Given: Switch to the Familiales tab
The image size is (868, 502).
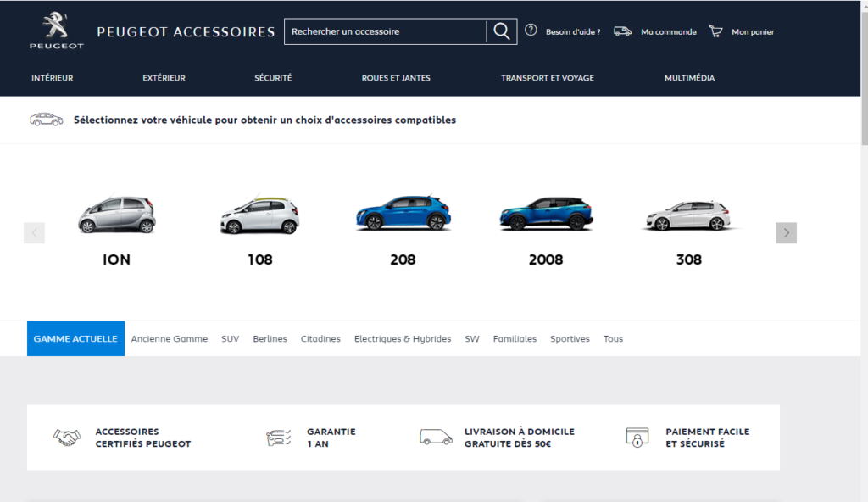Looking at the screenshot, I should point(515,338).
